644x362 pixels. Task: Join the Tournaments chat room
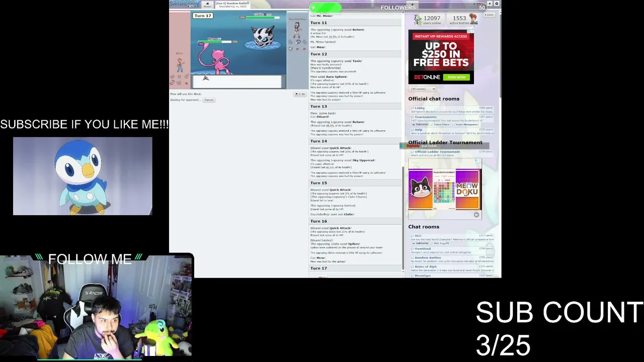(451, 119)
